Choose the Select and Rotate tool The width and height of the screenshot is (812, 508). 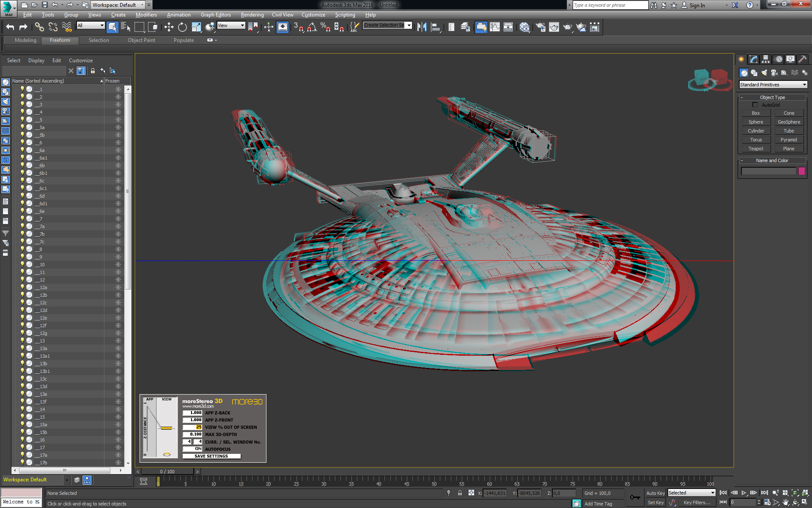coord(182,27)
